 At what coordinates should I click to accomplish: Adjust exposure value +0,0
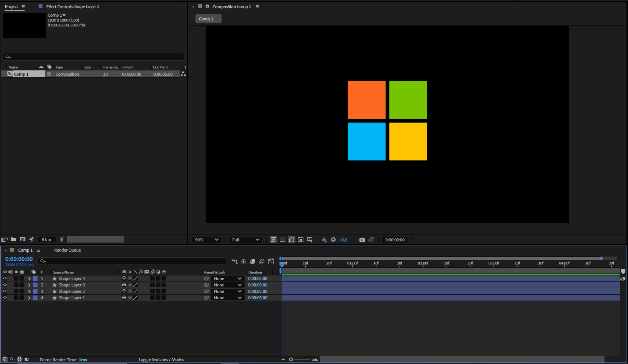[x=343, y=240]
